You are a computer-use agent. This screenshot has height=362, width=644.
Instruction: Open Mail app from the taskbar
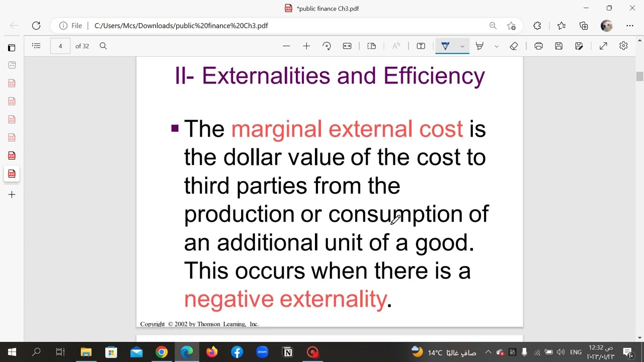[136, 352]
